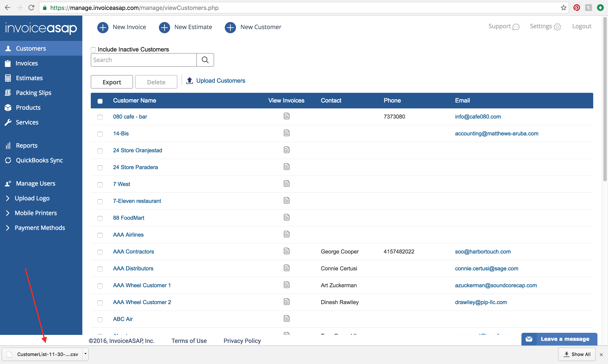Open dropdown arrow beside CustomerList csv download
The height and width of the screenshot is (364, 608).
coord(85,354)
